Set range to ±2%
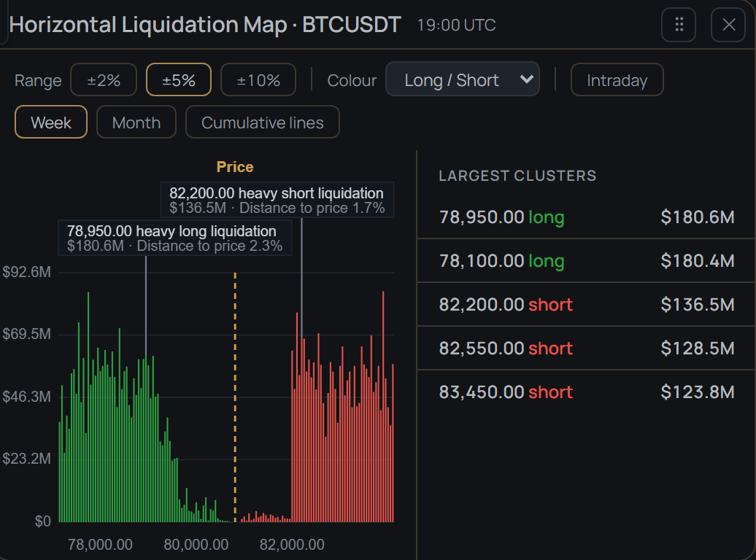756x560 pixels. (x=104, y=80)
